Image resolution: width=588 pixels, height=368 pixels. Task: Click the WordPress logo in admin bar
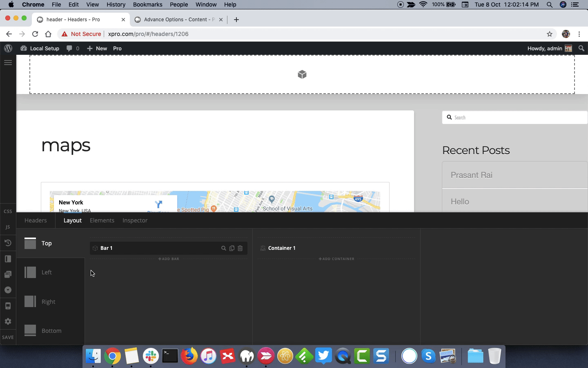(8, 48)
